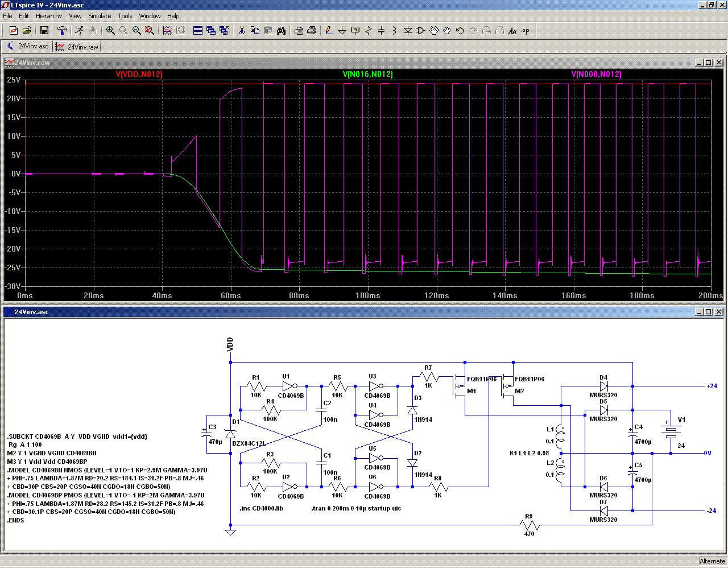This screenshot has height=568, width=728.
Task: Open the Hierarchy menu
Action: click(49, 16)
